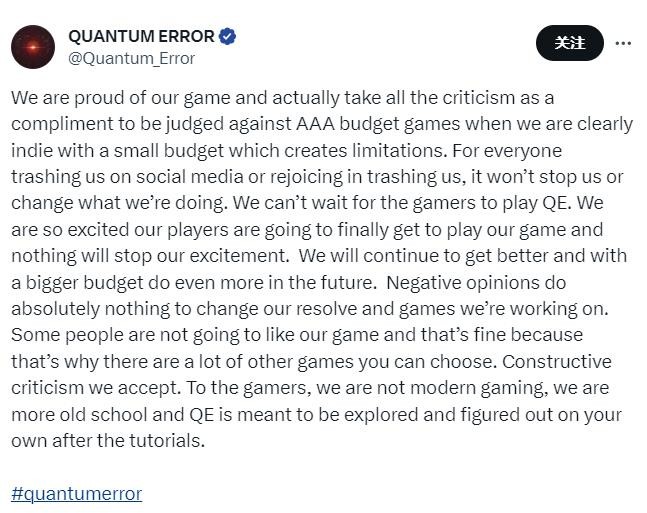647x513 pixels.
Task: Click the text "Some people are not going"
Action: (119, 334)
